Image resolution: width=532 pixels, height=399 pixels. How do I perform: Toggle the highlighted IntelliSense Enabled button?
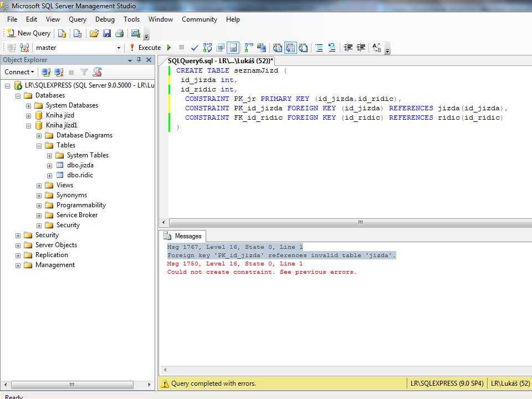233,48
